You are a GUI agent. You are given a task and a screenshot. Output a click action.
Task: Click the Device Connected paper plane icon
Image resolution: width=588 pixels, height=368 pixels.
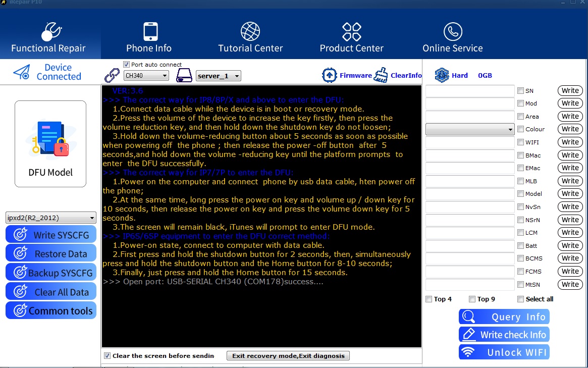click(22, 72)
